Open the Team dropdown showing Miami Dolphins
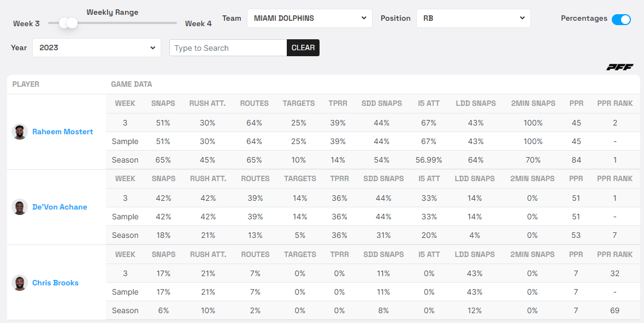 pyautogui.click(x=310, y=18)
